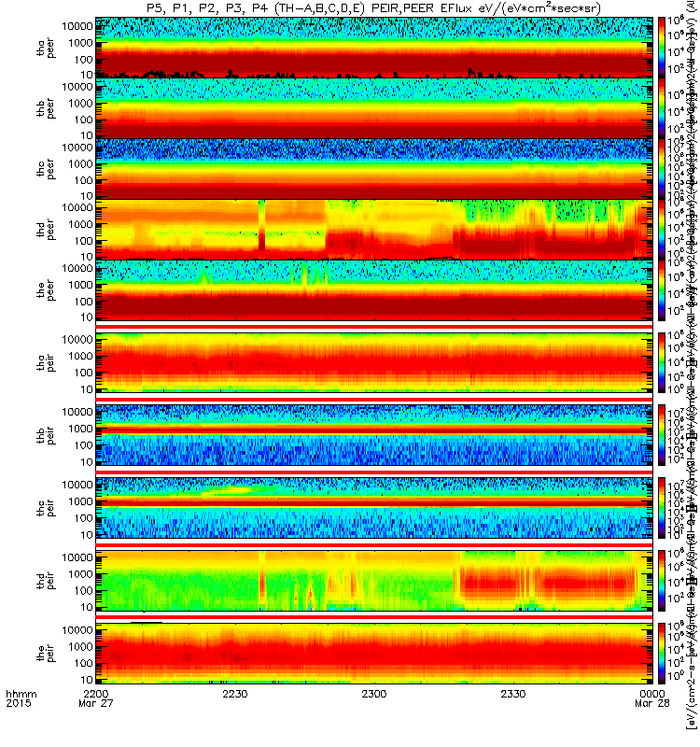Click the color bar beside tha peir panel
Screen dimensions: 700x747
click(x=662, y=362)
